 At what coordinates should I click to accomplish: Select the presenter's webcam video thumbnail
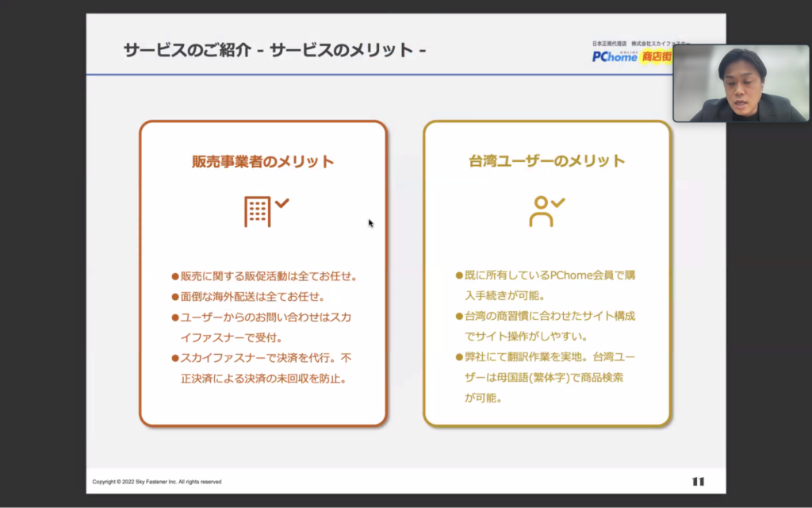[x=741, y=83]
